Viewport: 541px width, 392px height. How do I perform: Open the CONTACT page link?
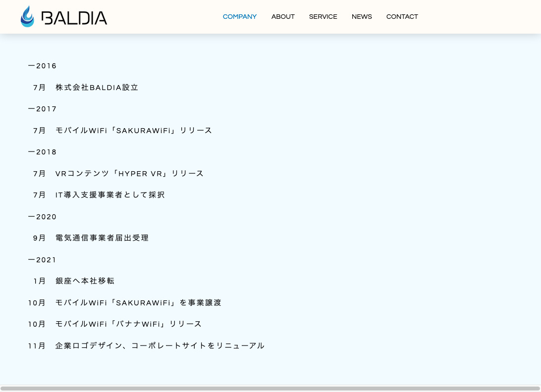402,16
